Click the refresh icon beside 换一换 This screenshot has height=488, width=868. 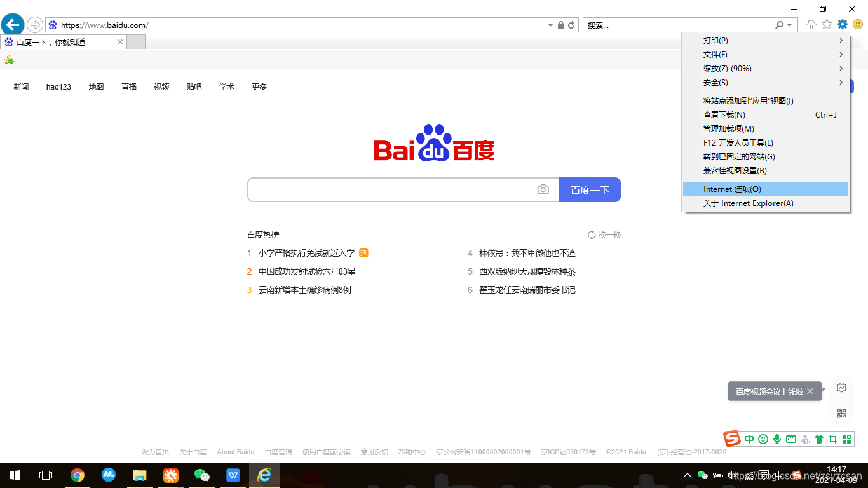[592, 235]
